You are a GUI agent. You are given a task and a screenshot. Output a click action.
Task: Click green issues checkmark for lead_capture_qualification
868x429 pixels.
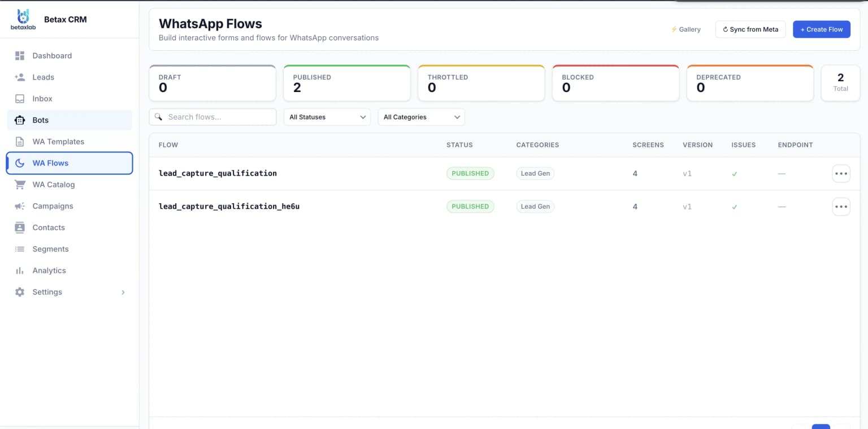(735, 174)
